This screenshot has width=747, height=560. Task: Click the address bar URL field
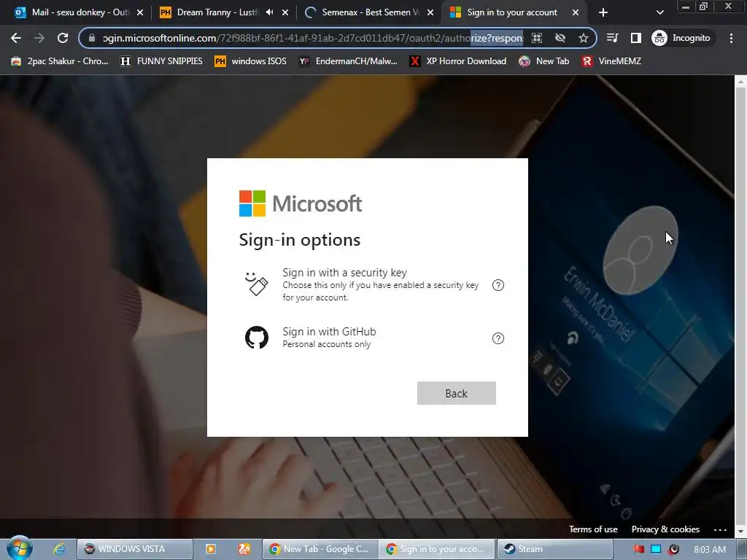[313, 38]
